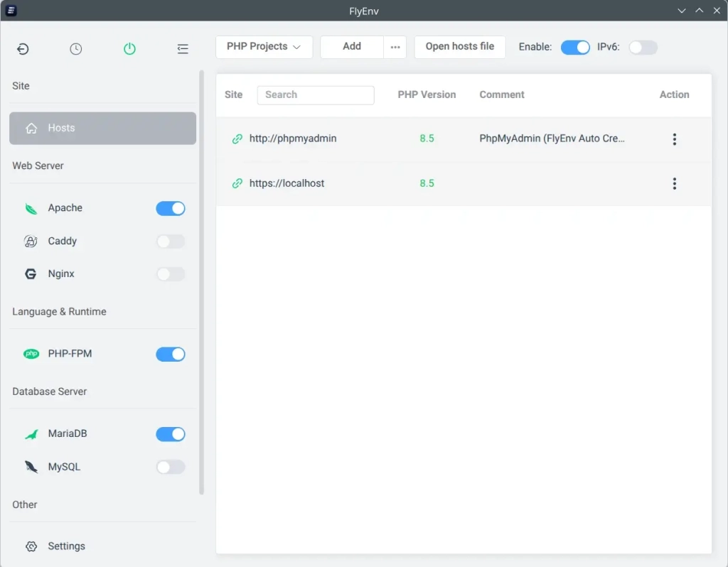Select Nginx in the sidebar
The image size is (728, 567).
click(x=61, y=274)
